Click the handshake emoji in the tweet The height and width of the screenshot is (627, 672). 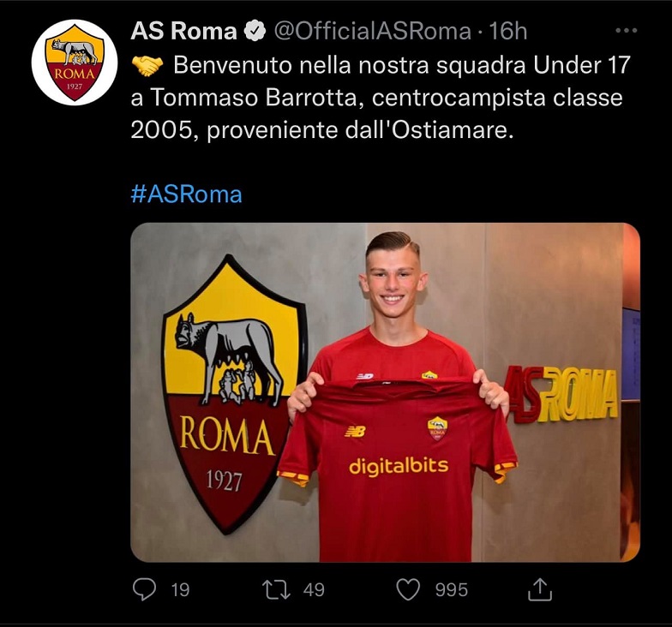tap(147, 65)
